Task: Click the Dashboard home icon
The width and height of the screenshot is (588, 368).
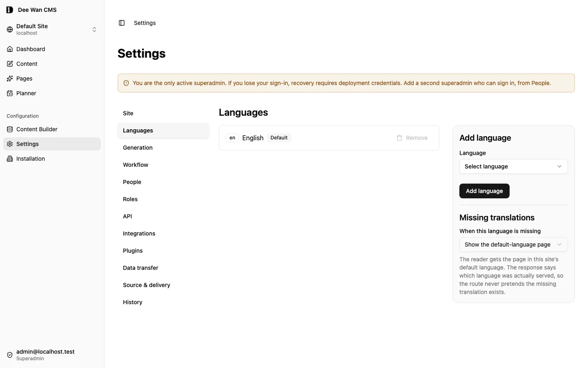Action: 10,49
